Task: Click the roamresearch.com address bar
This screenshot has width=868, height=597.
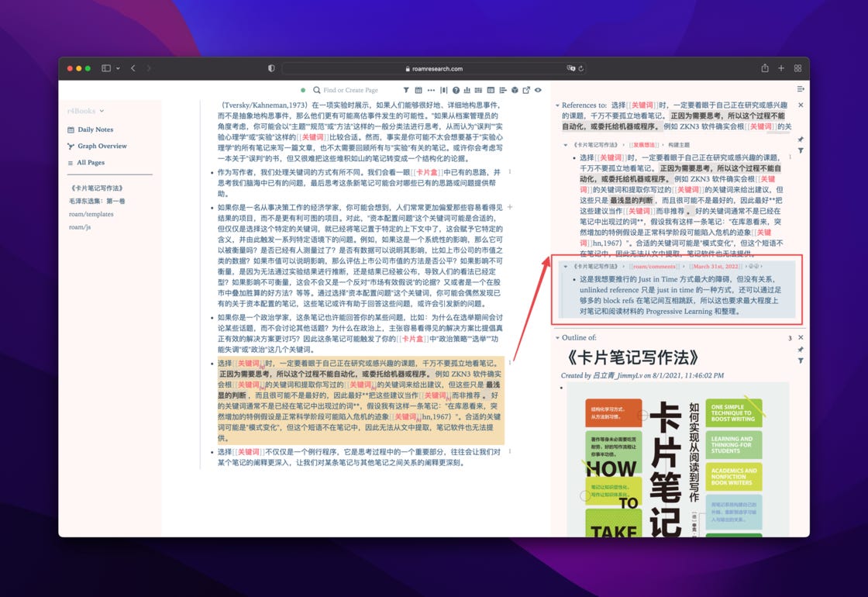Action: [x=434, y=69]
